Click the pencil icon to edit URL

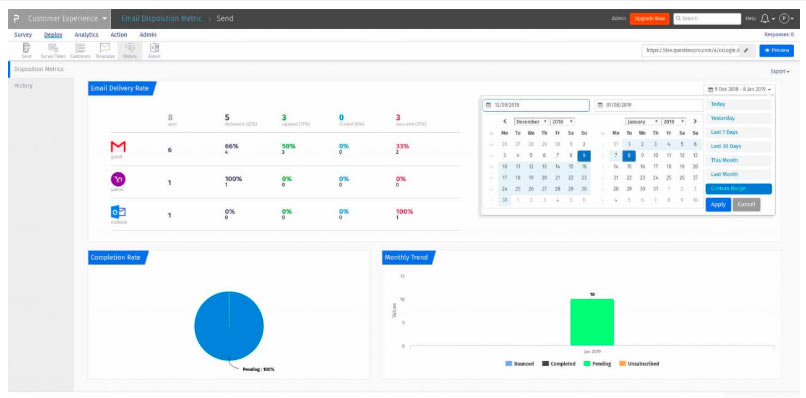(x=746, y=50)
